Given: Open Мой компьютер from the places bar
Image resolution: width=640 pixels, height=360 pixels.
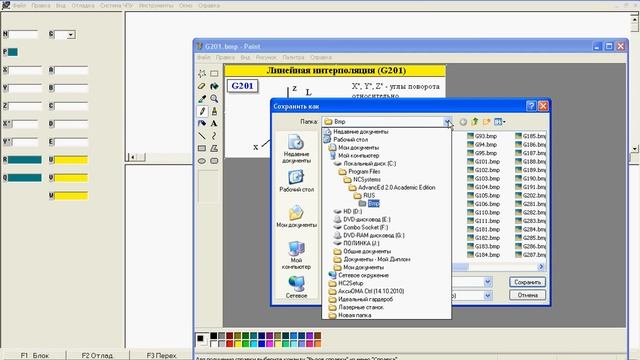Looking at the screenshot, I should coord(296,255).
